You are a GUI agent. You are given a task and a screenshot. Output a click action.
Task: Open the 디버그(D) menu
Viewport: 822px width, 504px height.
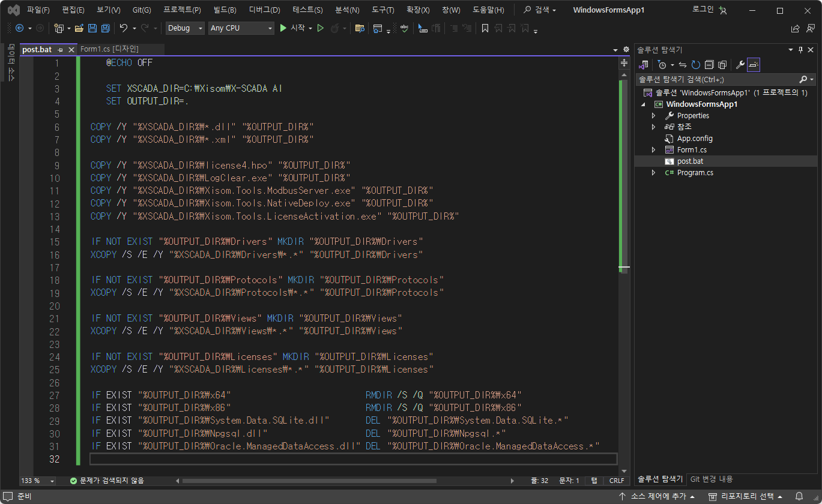(x=264, y=10)
